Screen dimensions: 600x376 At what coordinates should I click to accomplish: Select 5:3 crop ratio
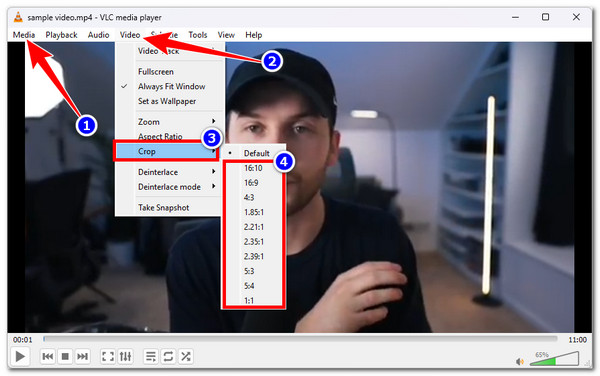[254, 271]
